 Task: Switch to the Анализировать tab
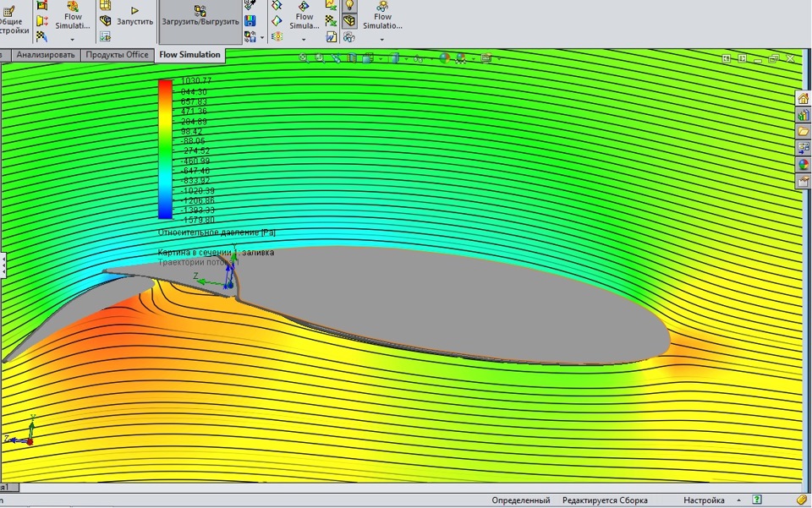click(x=47, y=55)
